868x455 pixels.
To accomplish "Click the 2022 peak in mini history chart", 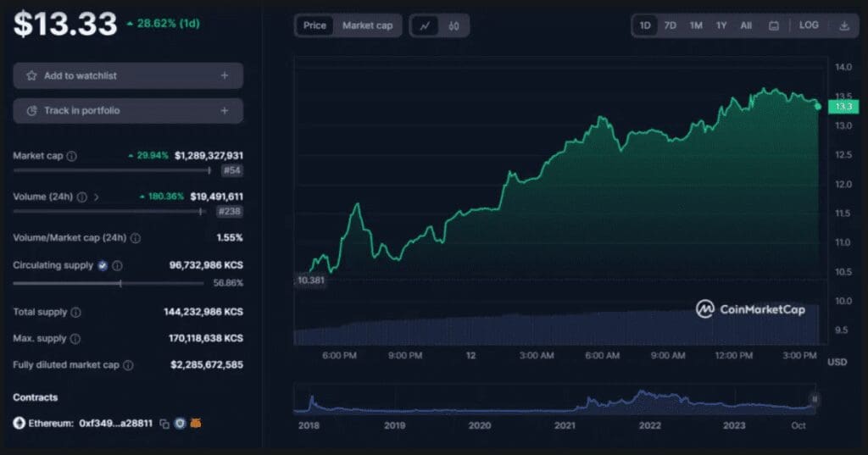I will click(x=643, y=393).
